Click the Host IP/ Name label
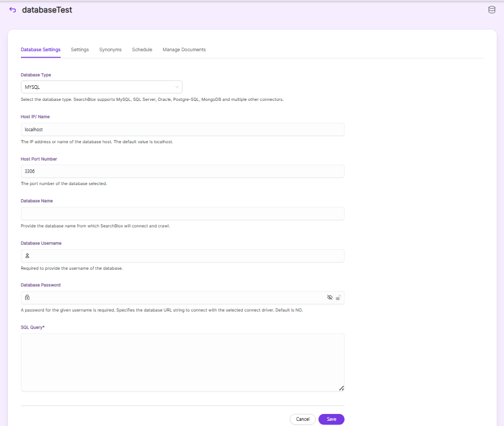The height and width of the screenshot is (426, 504). (35, 117)
